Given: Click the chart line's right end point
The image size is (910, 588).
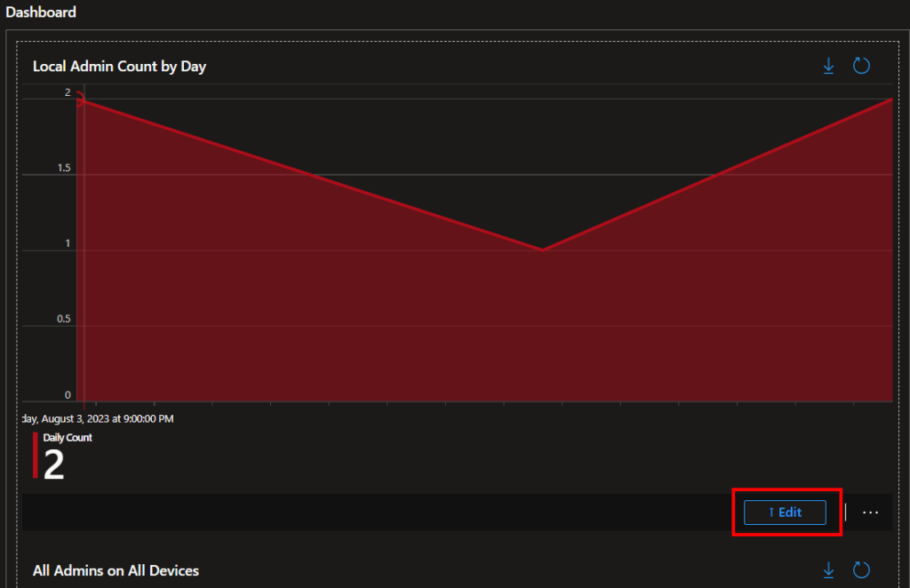Looking at the screenshot, I should pyautogui.click(x=890, y=99).
